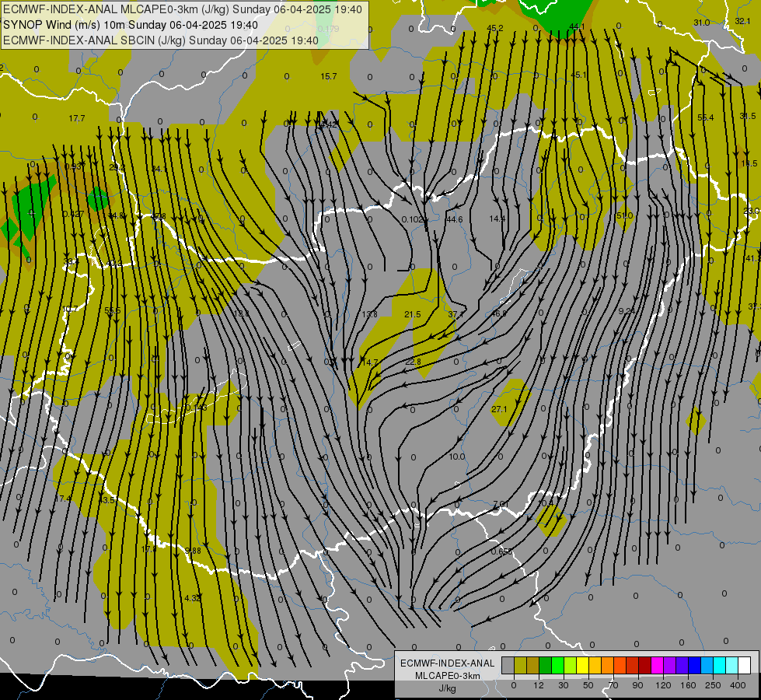This screenshot has width=761, height=700.
Task: Click the 44.6 map value
Action: [x=454, y=219]
